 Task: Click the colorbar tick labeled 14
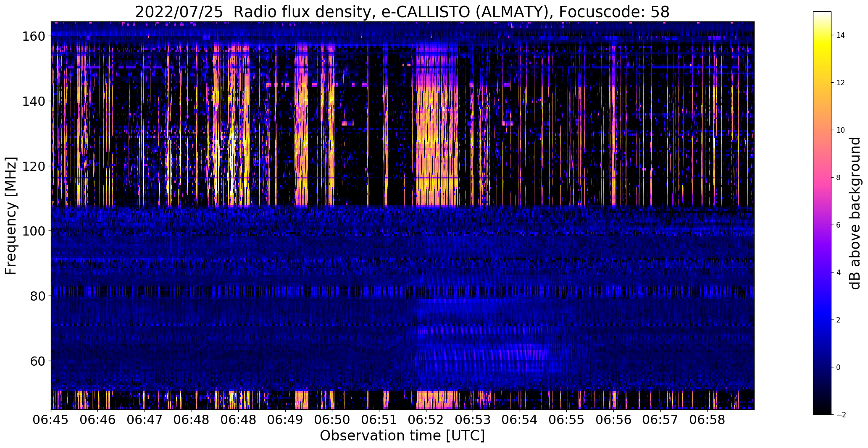[841, 35]
